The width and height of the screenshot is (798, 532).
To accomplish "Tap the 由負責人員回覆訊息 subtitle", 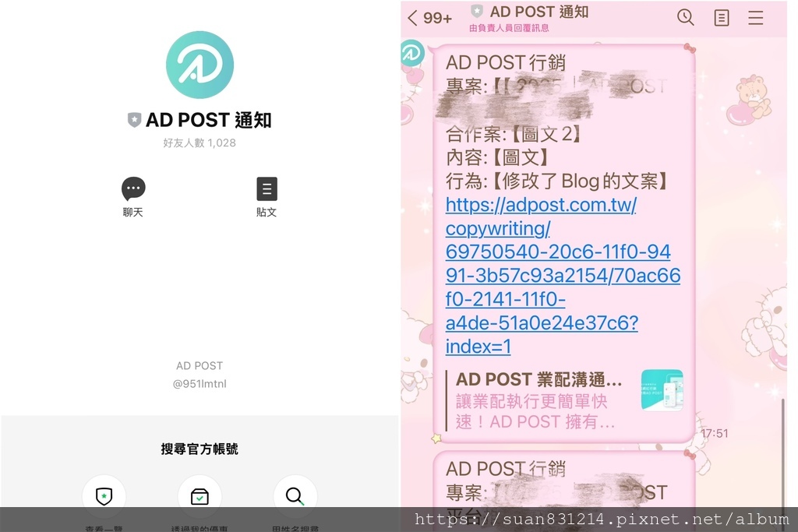I will [509, 28].
